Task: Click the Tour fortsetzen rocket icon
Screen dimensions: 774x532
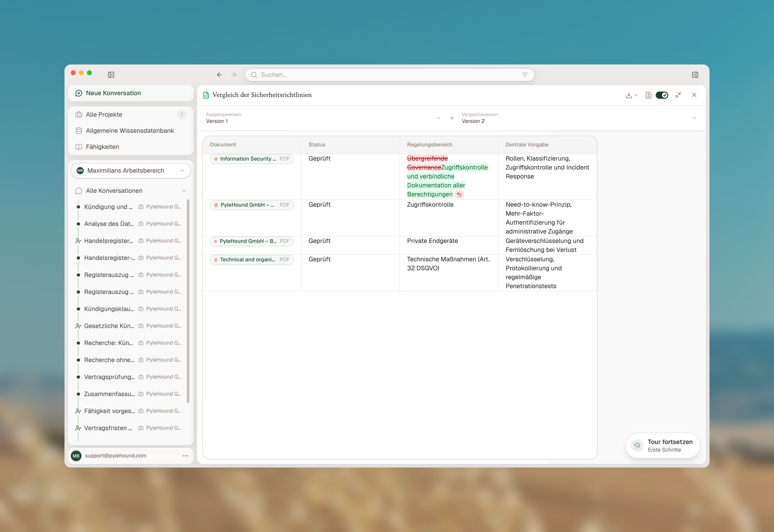Action: pyautogui.click(x=637, y=446)
